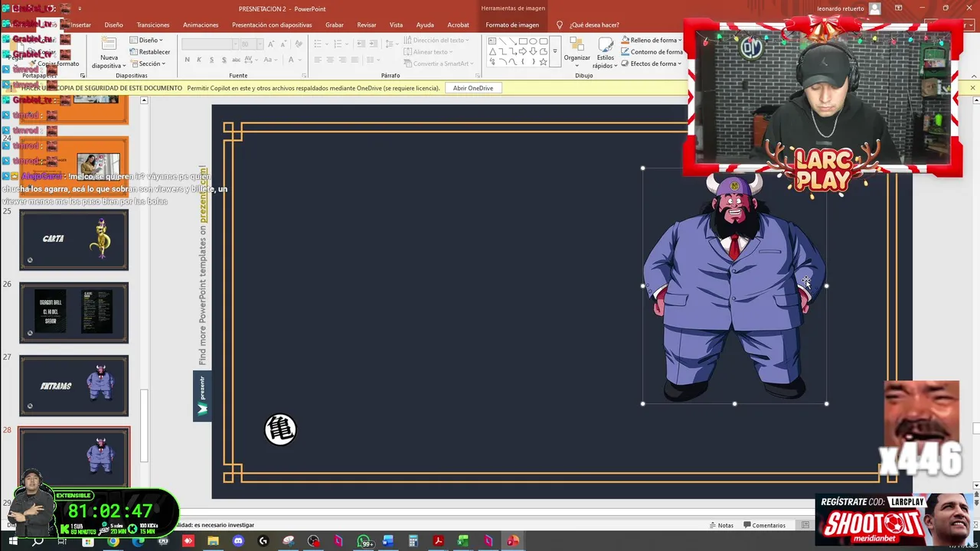The width and height of the screenshot is (980, 551).
Task: Open Google Chrome from taskbar
Action: tap(113, 542)
